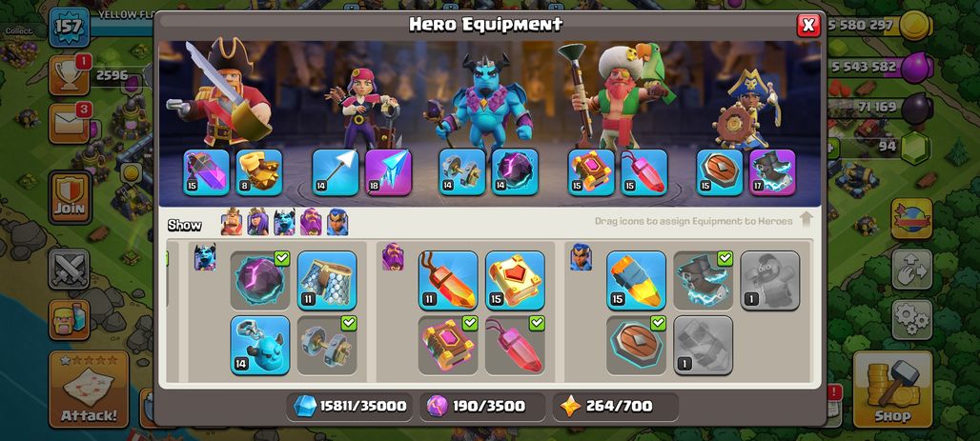Screen dimensions: 980x441
Task: Toggle Archer Queen filter in Show row
Action: (257, 222)
